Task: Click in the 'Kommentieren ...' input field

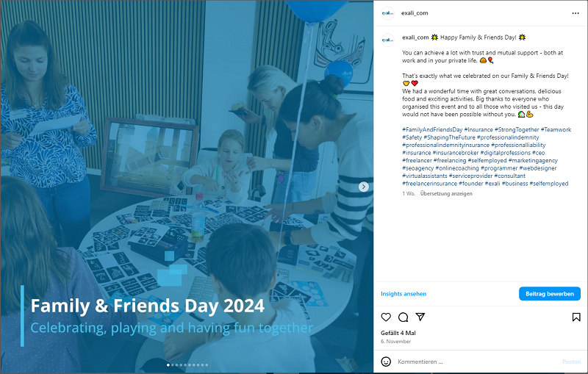Action: 470,362
